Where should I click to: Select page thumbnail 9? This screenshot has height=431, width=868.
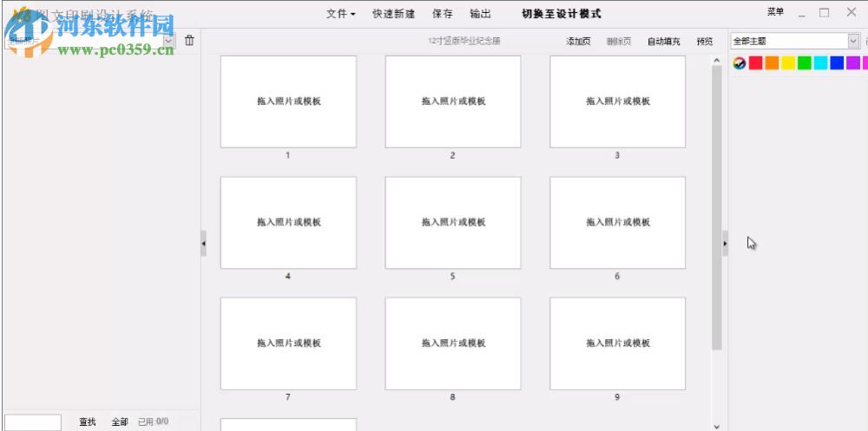pyautogui.click(x=617, y=343)
